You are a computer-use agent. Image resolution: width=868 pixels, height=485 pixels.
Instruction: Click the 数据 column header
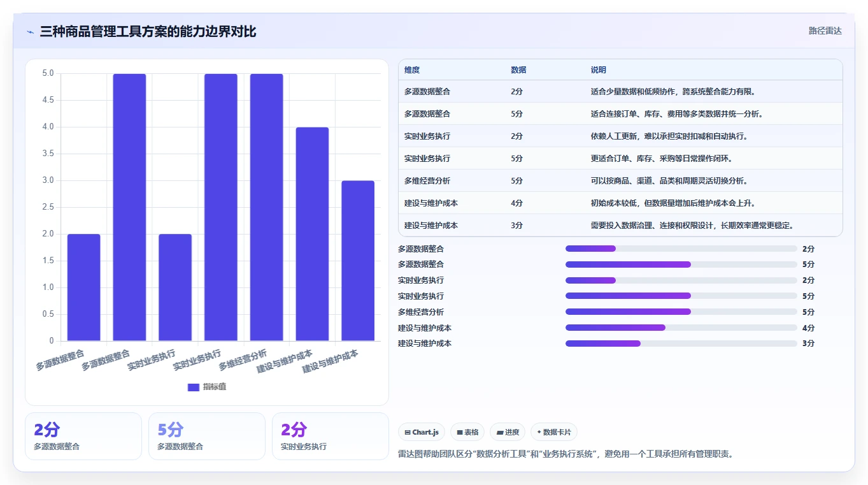click(x=518, y=70)
